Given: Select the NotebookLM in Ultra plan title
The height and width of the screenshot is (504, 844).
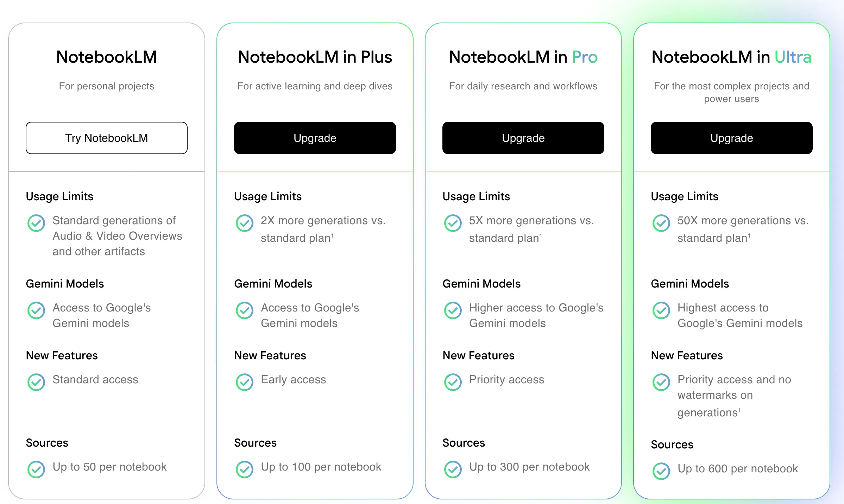Looking at the screenshot, I should click(731, 57).
